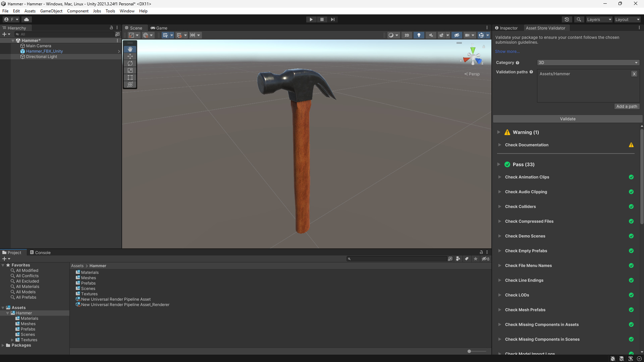Open the Assets menu
Viewport: 644px width, 362px height.
click(x=30, y=11)
